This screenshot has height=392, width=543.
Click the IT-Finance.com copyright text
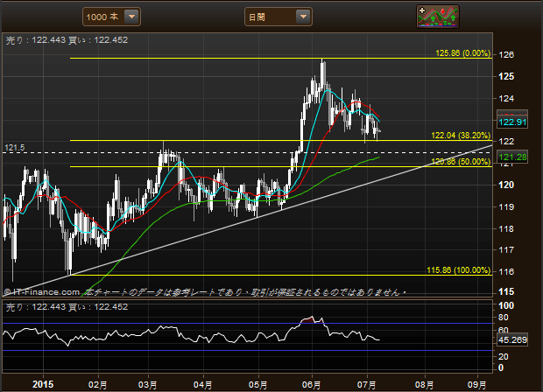42,292
